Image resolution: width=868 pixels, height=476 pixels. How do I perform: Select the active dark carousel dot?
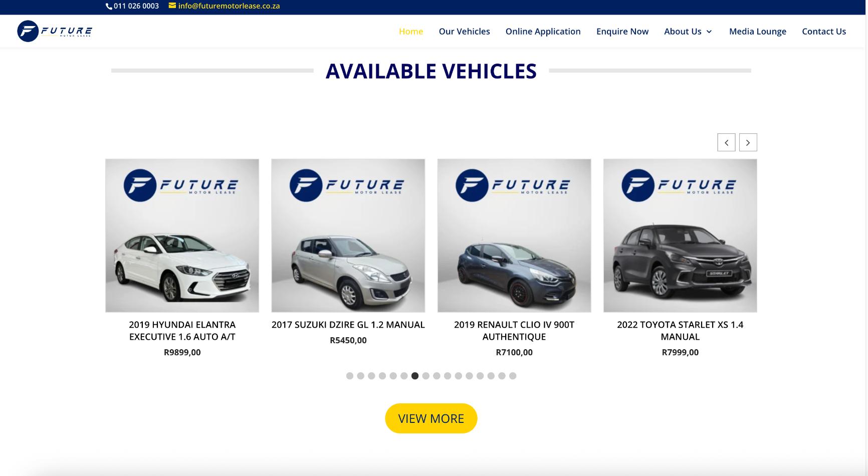[415, 376]
